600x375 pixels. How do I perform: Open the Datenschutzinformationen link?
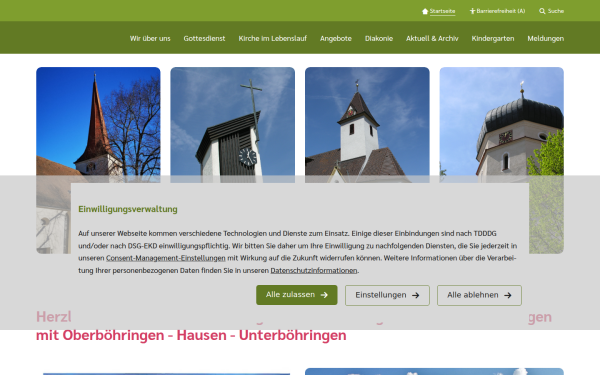314,271
